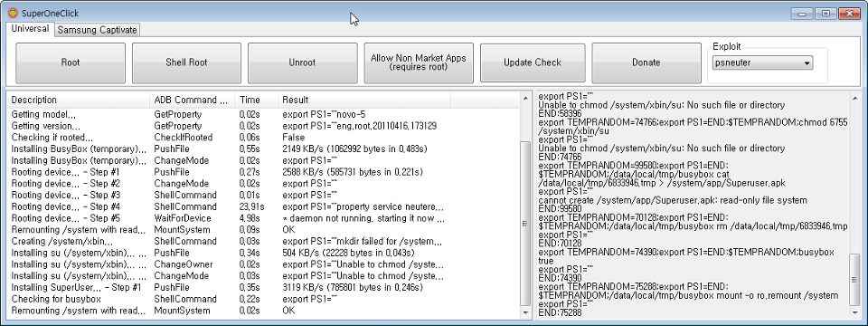Click the '23,91s' time cell

pyautogui.click(x=252, y=206)
